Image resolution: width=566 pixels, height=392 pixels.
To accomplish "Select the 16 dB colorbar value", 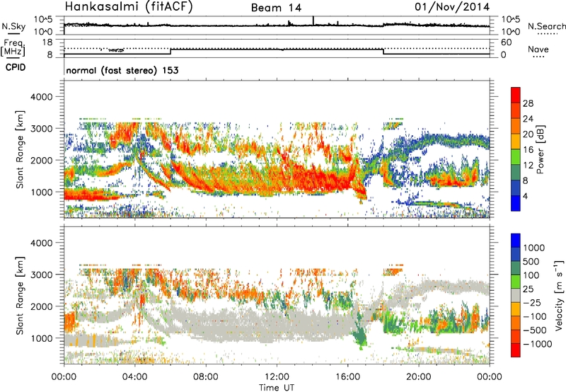I will (528, 150).
